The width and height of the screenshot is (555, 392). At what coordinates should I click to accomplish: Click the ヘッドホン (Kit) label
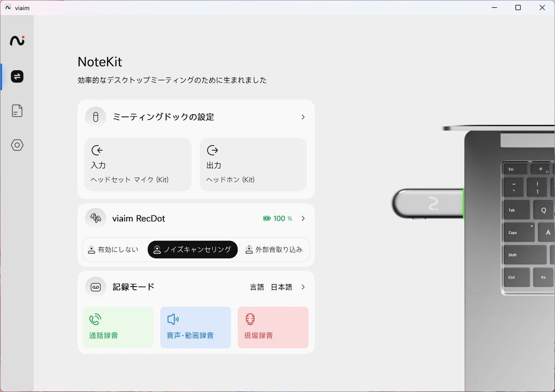(x=230, y=180)
